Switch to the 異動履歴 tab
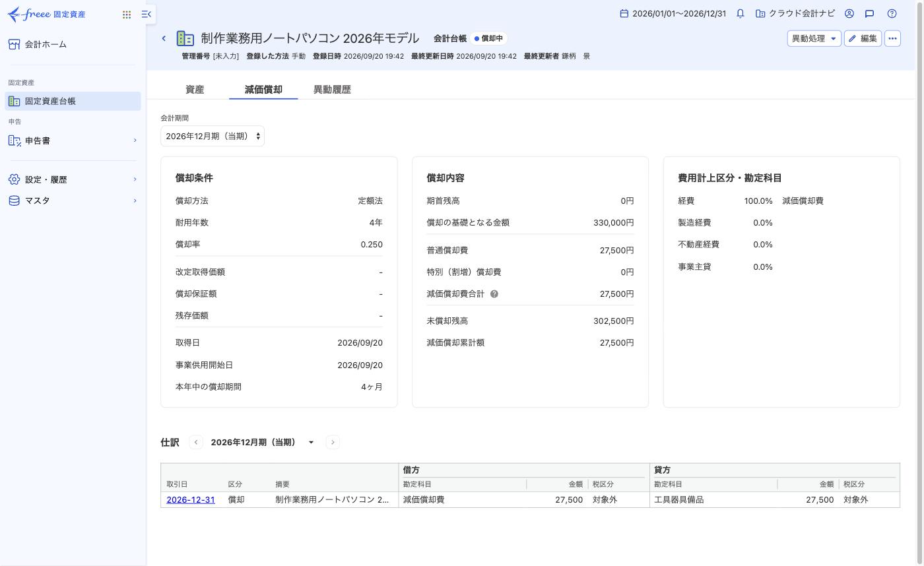Image resolution: width=924 pixels, height=566 pixels. [332, 90]
